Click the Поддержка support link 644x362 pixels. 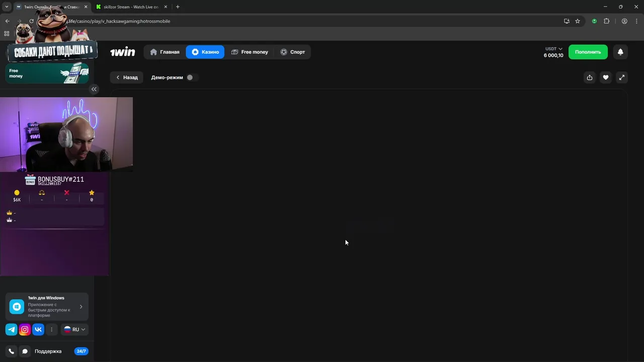(48, 351)
